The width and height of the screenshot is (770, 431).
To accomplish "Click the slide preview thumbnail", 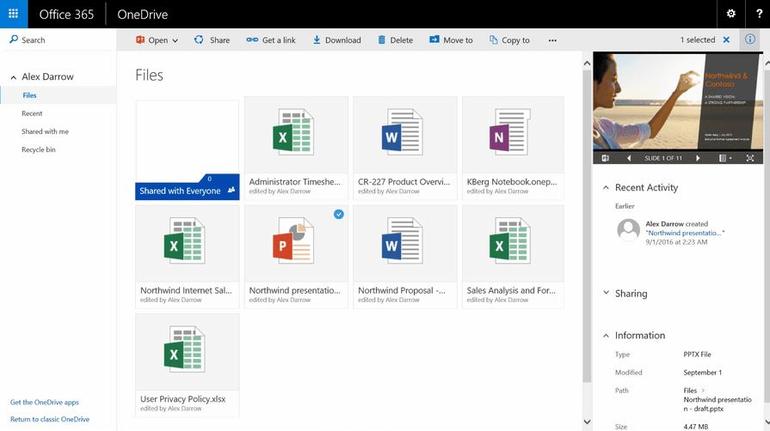I will pyautogui.click(x=678, y=101).
